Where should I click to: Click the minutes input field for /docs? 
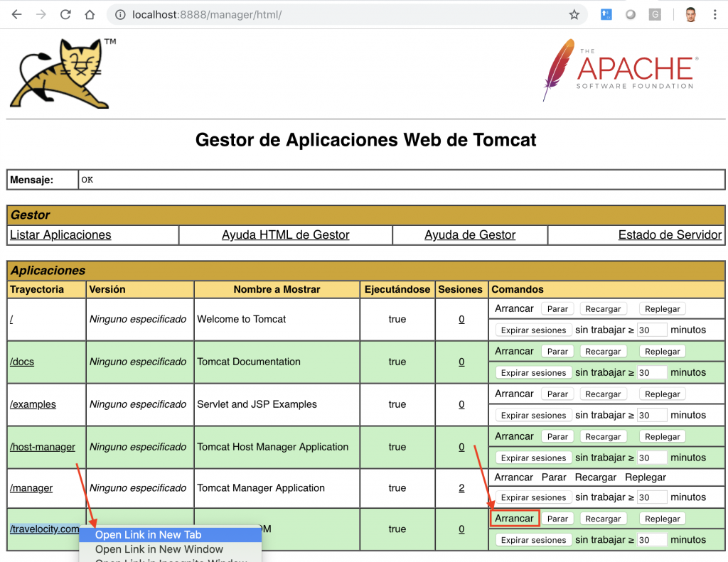[652, 372]
